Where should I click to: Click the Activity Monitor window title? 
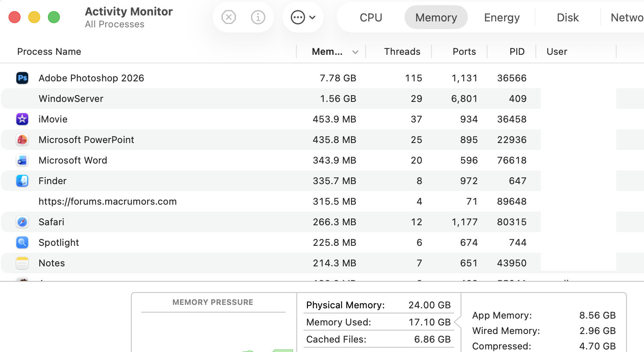[x=129, y=12]
